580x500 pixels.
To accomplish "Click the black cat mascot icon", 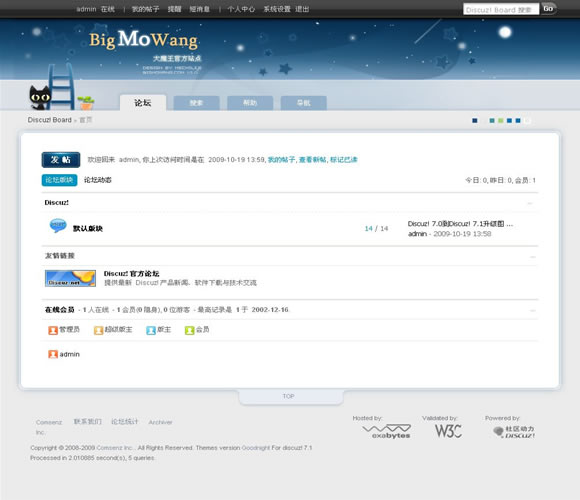I will click(40, 98).
